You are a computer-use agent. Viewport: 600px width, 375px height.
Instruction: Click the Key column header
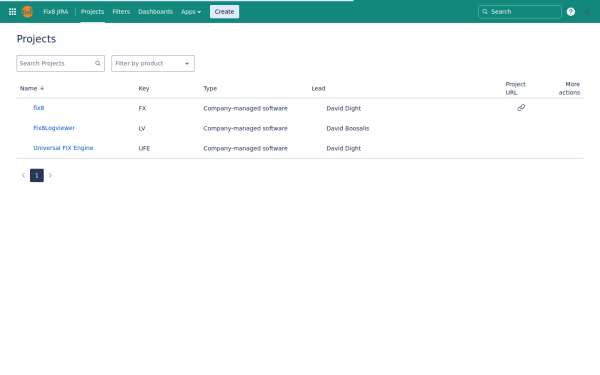tap(143, 88)
